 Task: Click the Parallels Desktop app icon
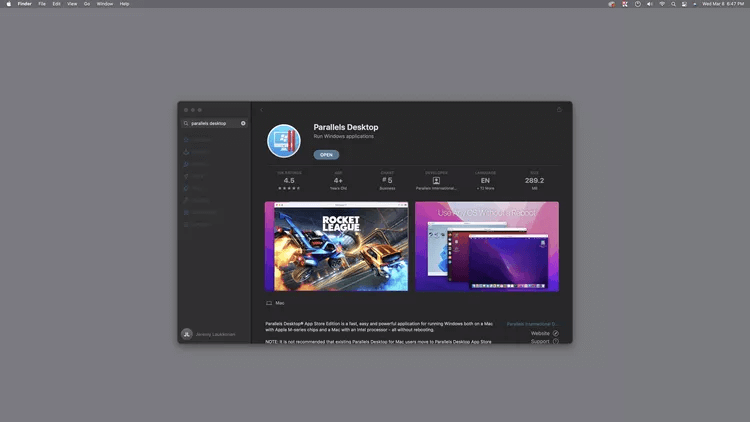(x=284, y=141)
